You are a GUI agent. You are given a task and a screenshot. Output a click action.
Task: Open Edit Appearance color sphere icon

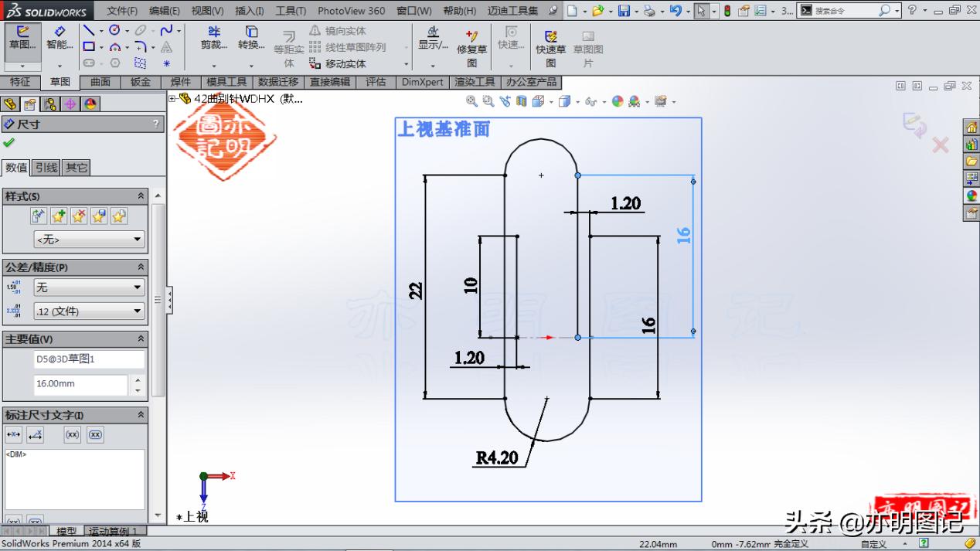[618, 101]
